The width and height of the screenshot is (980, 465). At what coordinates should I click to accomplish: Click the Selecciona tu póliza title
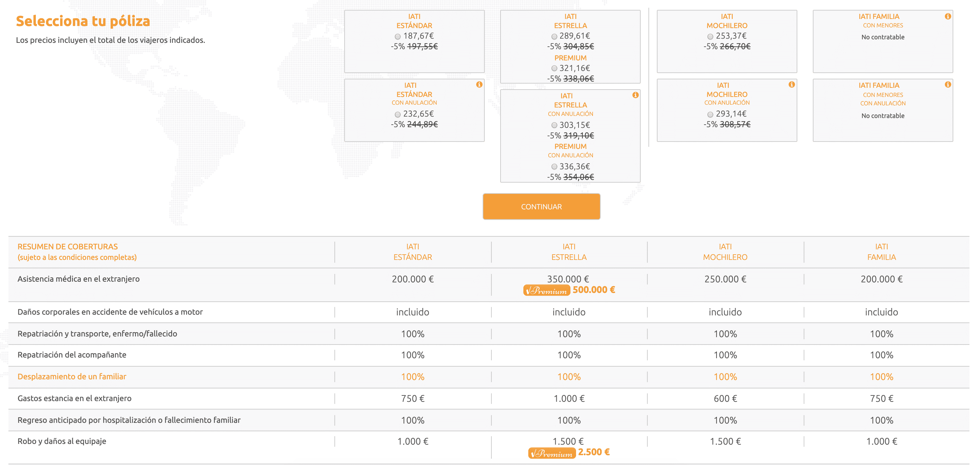coord(83,21)
